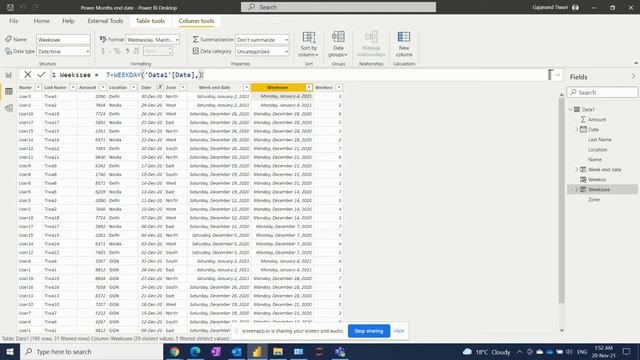
Task: Select the Zone field in Fields
Action: coord(594,200)
